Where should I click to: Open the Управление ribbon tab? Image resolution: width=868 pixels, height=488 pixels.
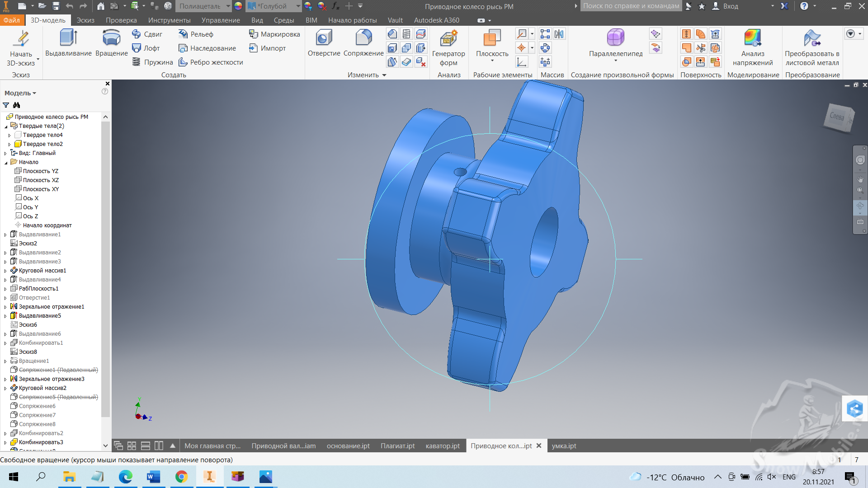[x=221, y=20]
